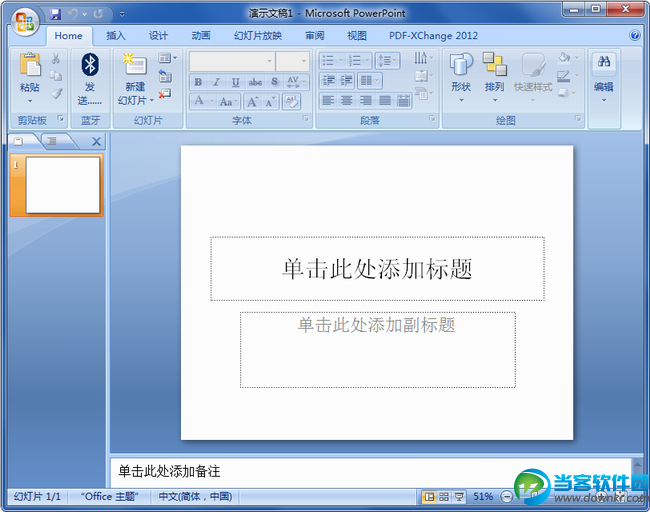This screenshot has height=512, width=650.
Task: Toggle Underline formatting
Action: tap(235, 82)
